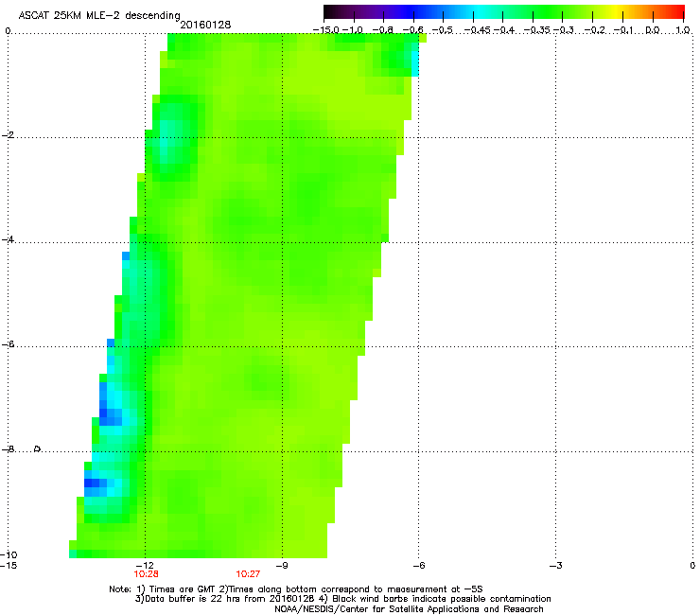Click the note line starting "3)Data buffer is 22 hrs"
The width and height of the screenshot is (700, 615).
pyautogui.click(x=342, y=599)
